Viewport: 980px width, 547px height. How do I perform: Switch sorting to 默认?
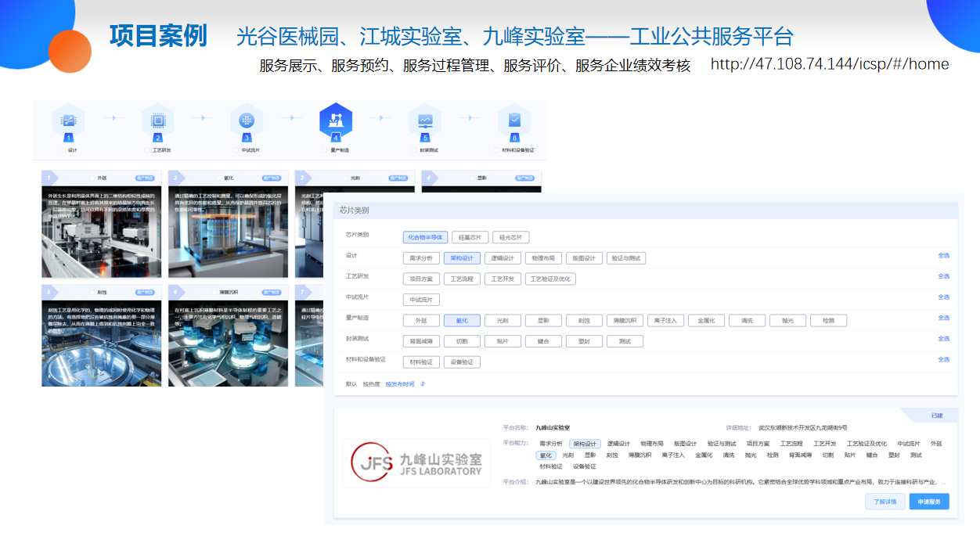(x=351, y=384)
